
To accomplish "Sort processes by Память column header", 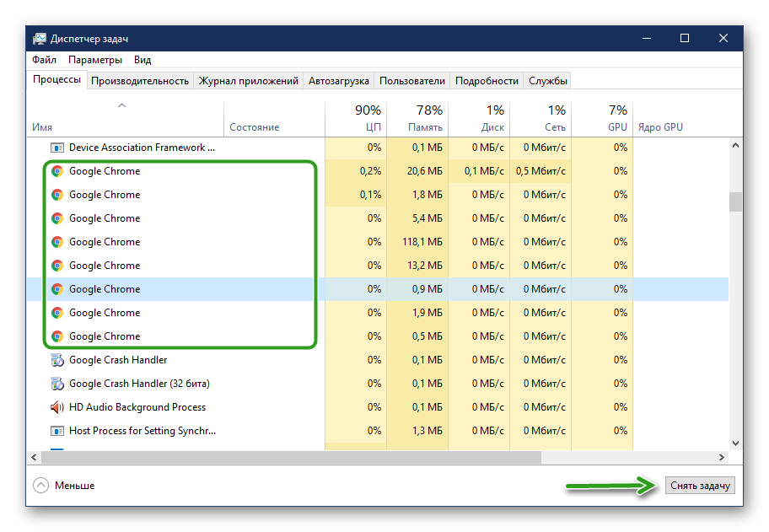I will (x=417, y=119).
